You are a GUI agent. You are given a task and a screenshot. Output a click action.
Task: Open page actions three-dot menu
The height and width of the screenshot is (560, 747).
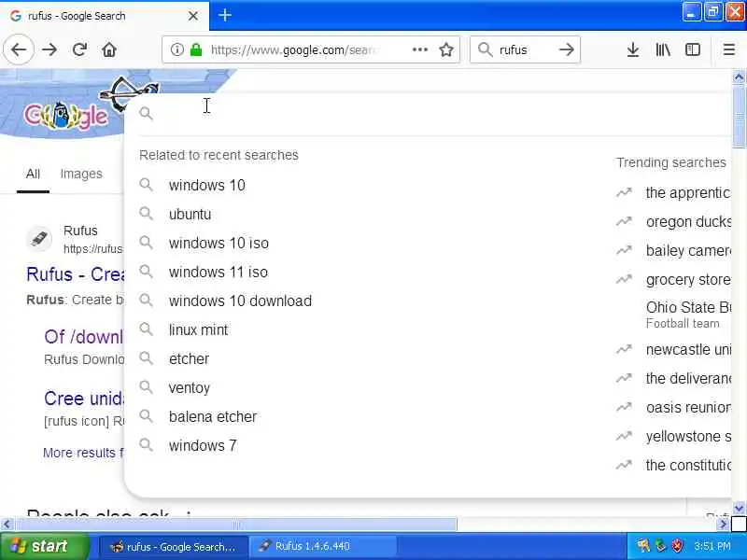click(x=419, y=49)
